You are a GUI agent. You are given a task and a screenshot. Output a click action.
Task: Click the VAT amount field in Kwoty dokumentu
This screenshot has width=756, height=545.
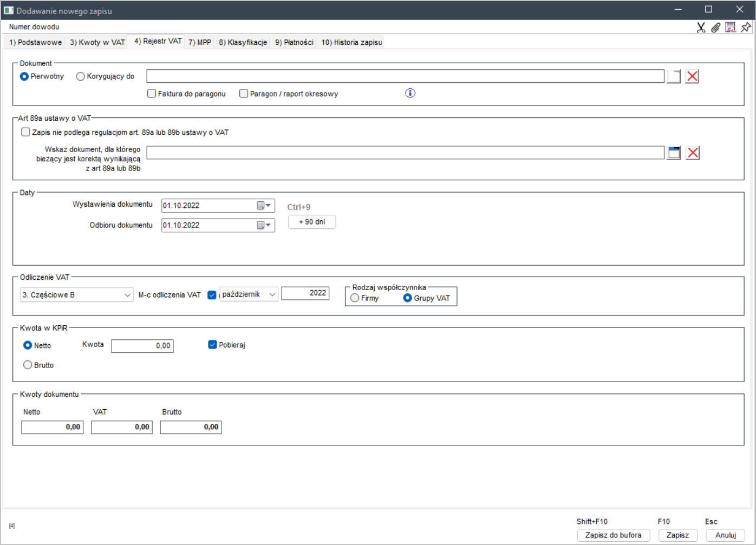point(122,427)
